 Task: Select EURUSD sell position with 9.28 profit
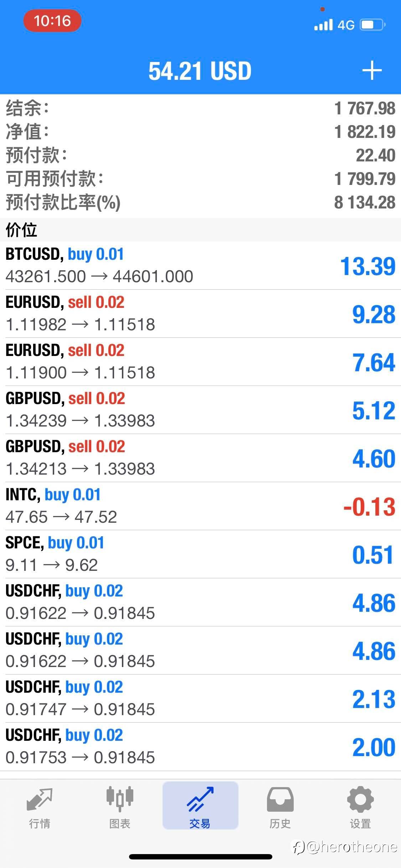tap(200, 314)
